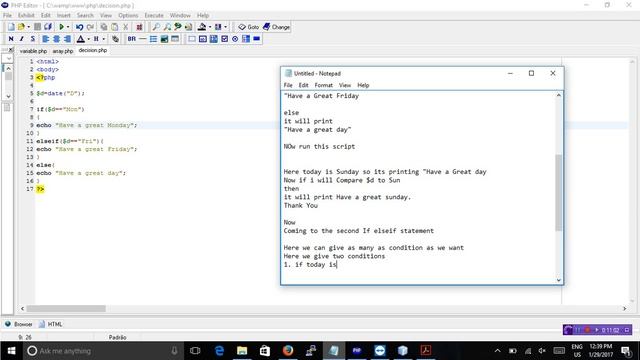Select the decision.php tab
This screenshot has width=640, height=360.
point(93,50)
